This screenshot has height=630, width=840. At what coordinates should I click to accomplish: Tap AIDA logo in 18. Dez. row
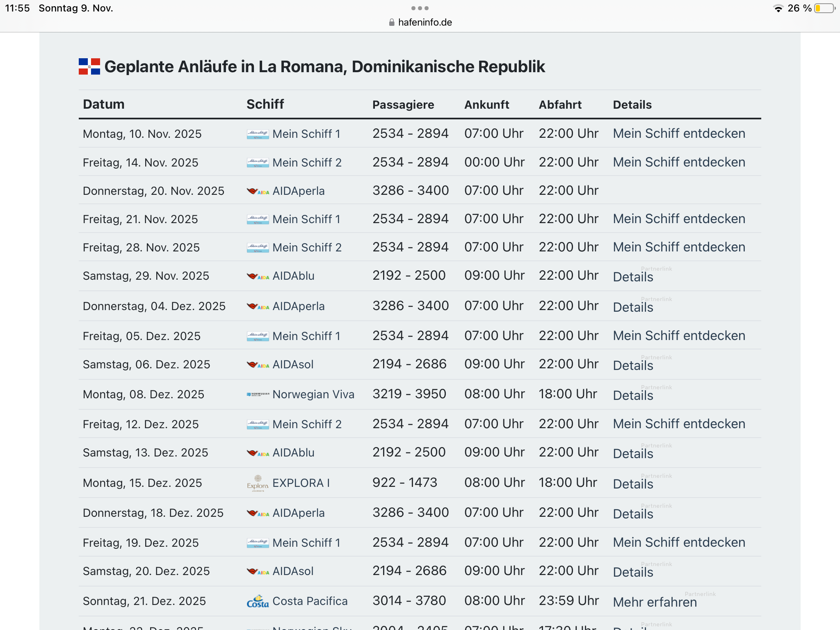pyautogui.click(x=258, y=513)
